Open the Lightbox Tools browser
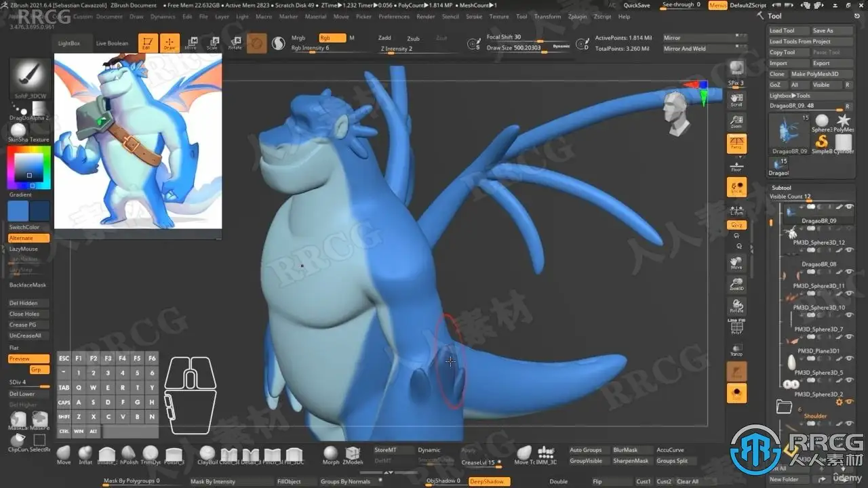 [790, 96]
